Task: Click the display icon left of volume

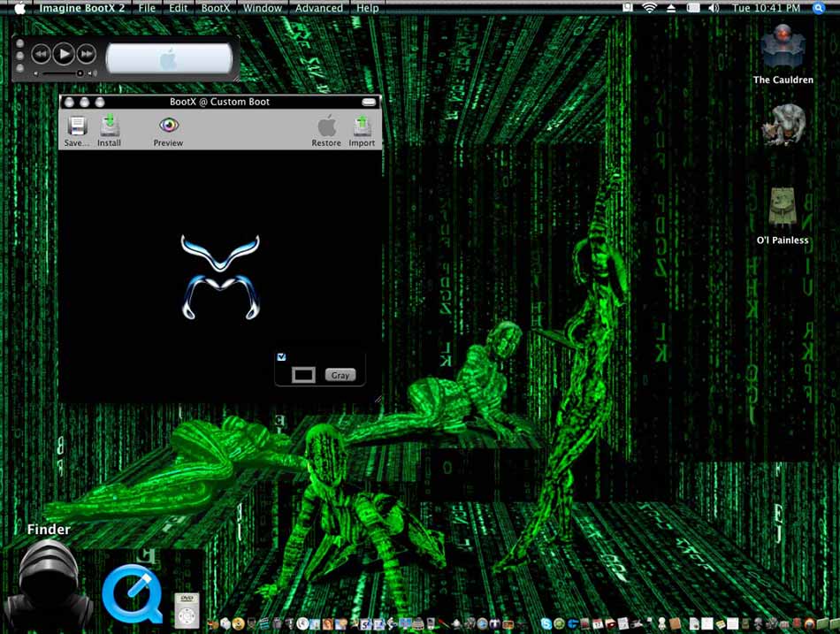Action: [693, 7]
